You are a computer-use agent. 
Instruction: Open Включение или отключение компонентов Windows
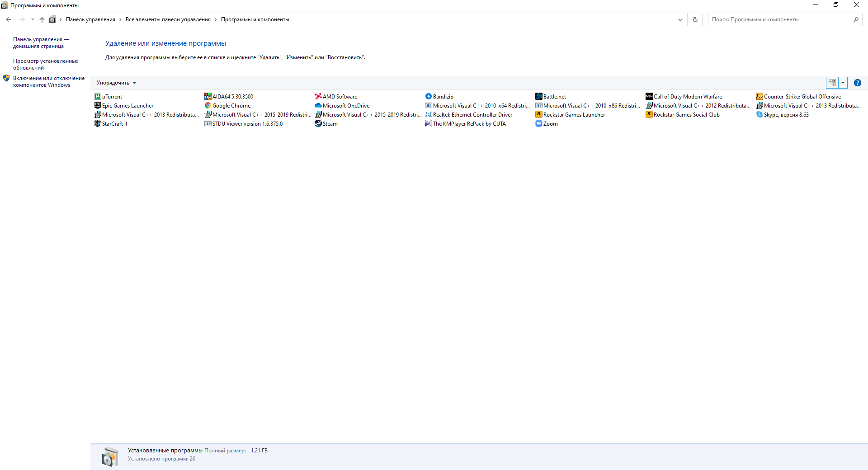coord(49,81)
